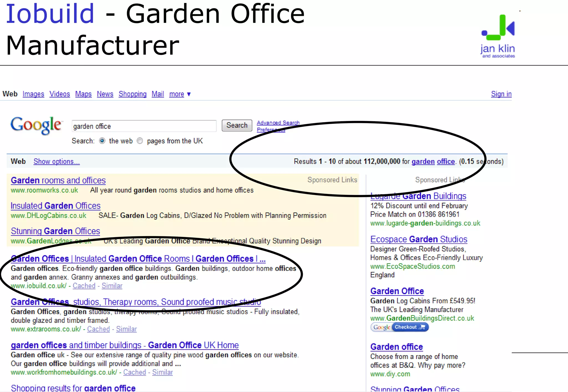Open the B&Q 'Garden office' ad
Viewport: 568px width, 392px height.
pos(397,347)
